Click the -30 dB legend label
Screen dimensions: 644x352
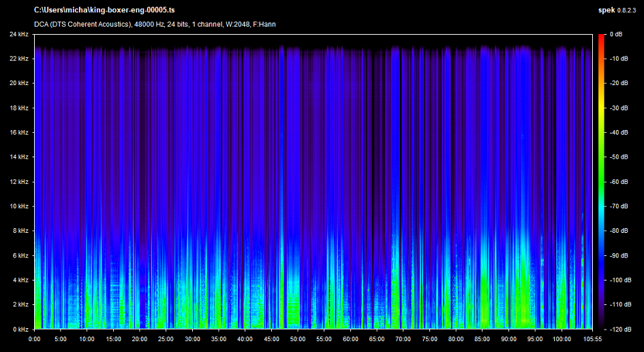pyautogui.click(x=619, y=108)
